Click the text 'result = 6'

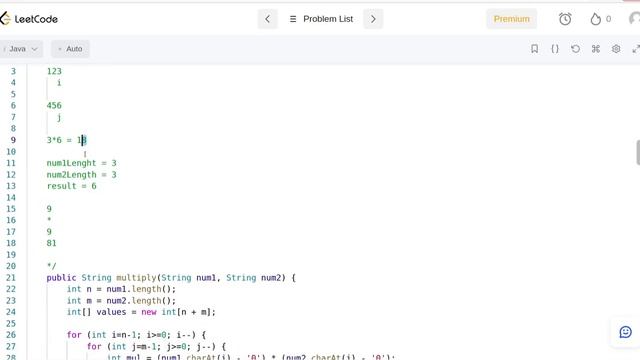coord(71,186)
